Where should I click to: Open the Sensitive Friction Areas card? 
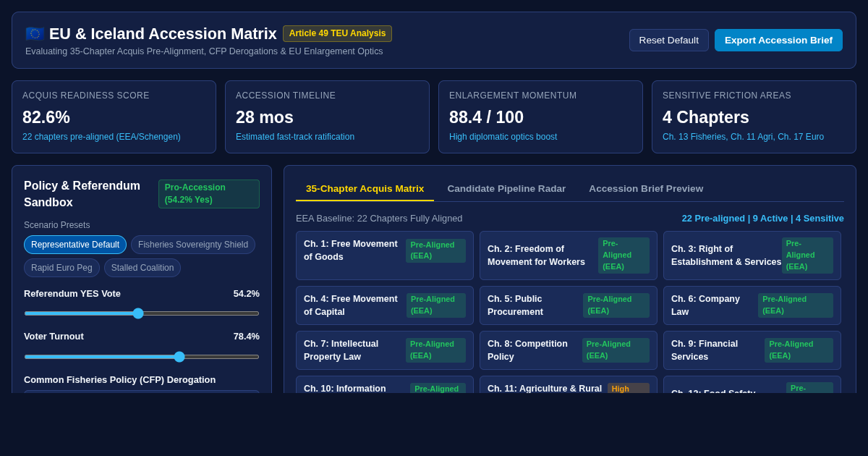[754, 117]
